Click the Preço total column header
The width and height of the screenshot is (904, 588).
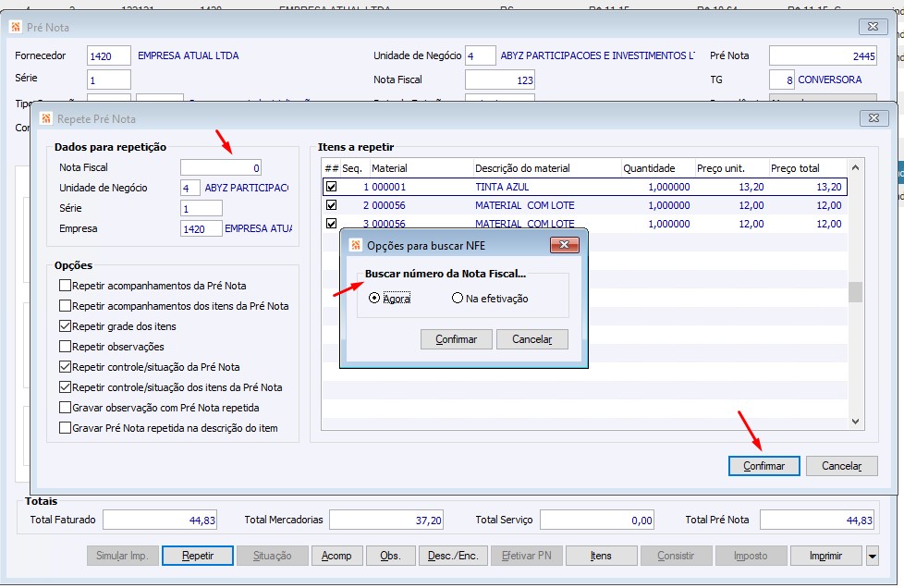tap(808, 168)
